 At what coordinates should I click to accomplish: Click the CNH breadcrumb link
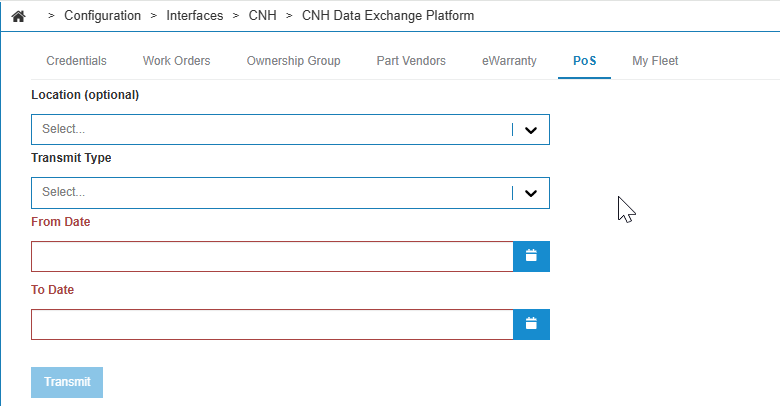(x=262, y=16)
